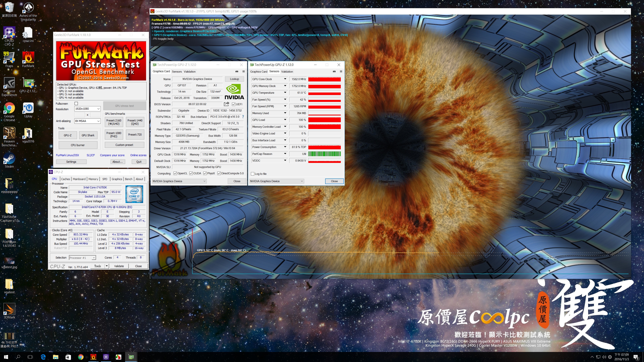Screen dimensions: 644x362
Task: Expand the Fan Speed (RPM) sensor dropdown
Action: point(285,106)
